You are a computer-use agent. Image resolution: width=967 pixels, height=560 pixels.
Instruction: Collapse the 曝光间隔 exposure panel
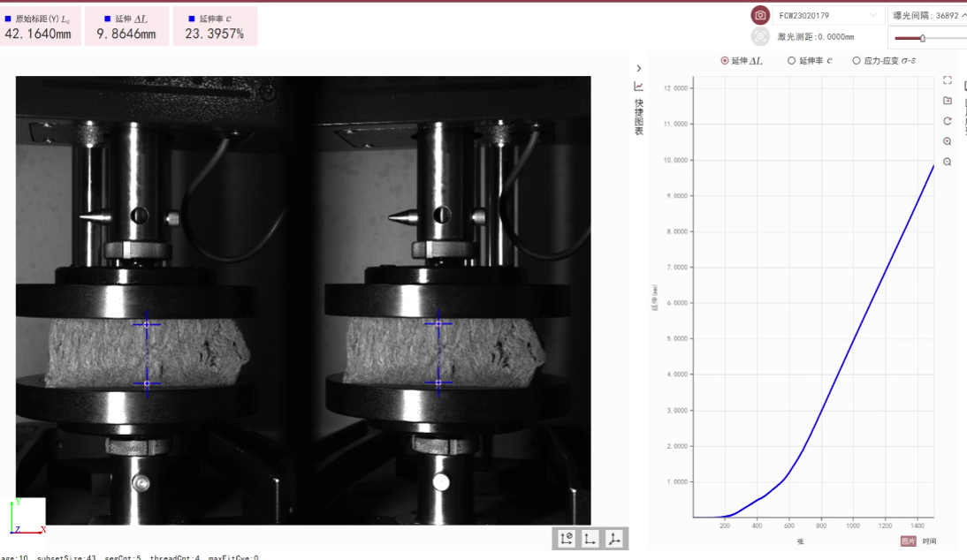coord(963,15)
